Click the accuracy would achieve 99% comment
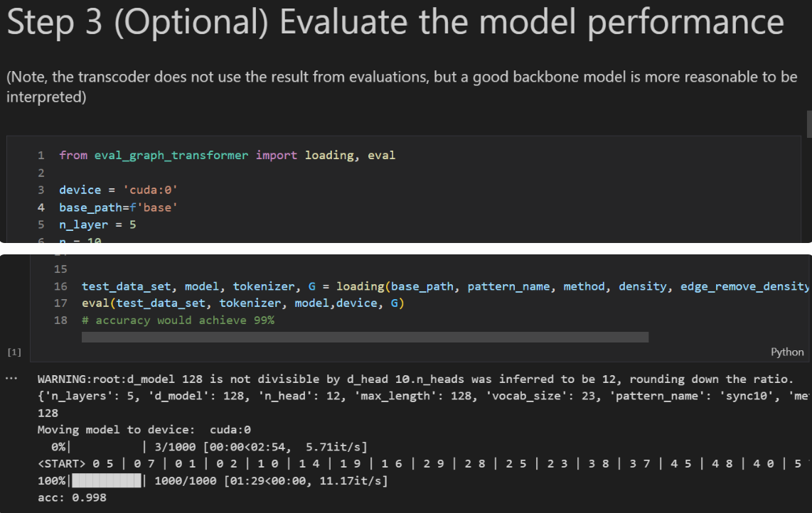The width and height of the screenshot is (812, 513). coord(178,320)
